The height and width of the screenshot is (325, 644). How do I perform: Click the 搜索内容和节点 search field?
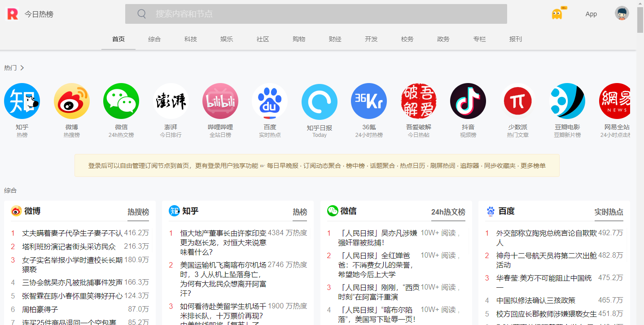[x=314, y=14]
